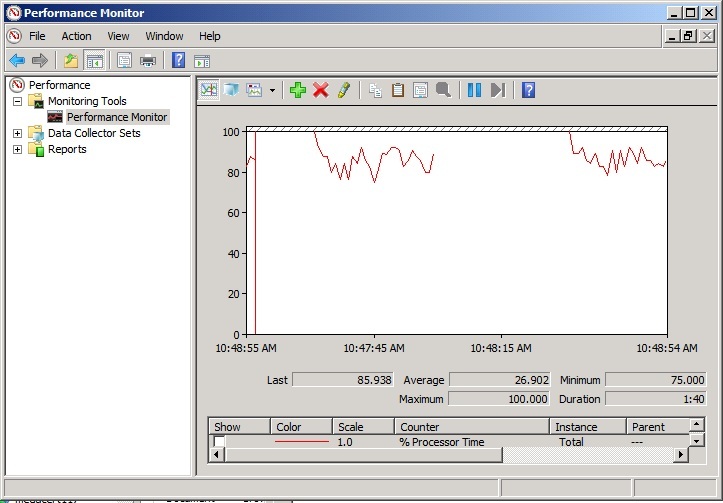Click the Highlight pencil icon
The height and width of the screenshot is (503, 723).
[344, 90]
